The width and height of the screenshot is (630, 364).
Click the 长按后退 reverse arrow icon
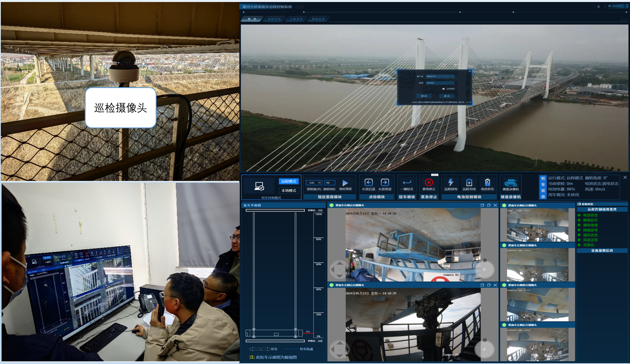[x=368, y=182]
